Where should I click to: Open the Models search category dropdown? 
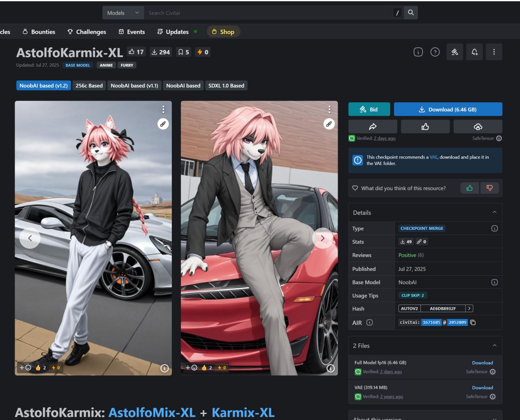click(123, 13)
